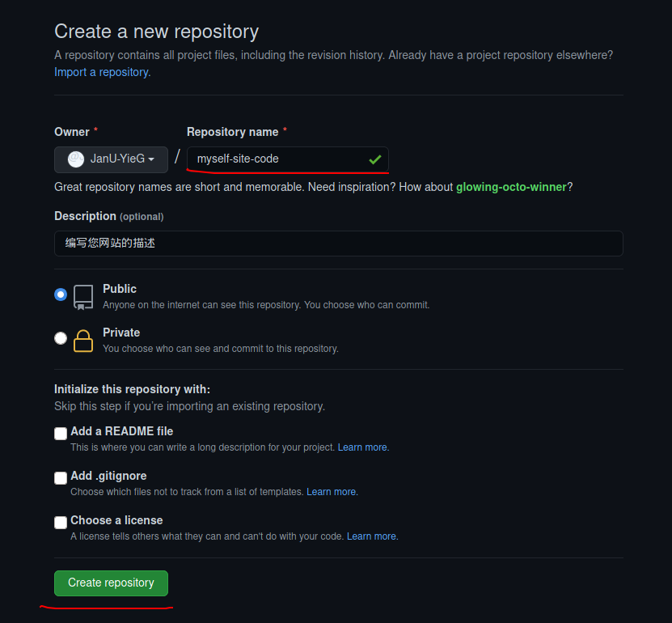672x623 pixels.
Task: Open Learn more about licenses
Action: click(x=371, y=536)
